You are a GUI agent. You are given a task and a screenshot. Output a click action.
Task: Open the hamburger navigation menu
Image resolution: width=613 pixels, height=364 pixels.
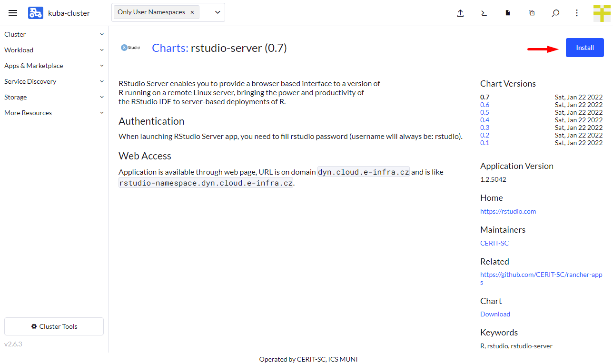coord(13,13)
